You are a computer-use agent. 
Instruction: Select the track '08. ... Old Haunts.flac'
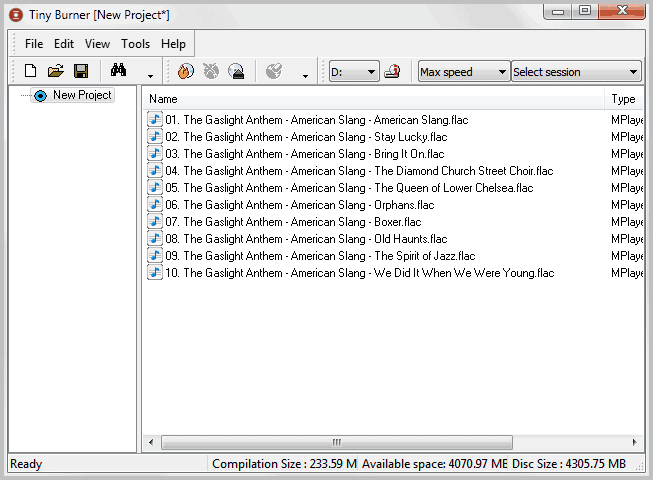point(306,239)
